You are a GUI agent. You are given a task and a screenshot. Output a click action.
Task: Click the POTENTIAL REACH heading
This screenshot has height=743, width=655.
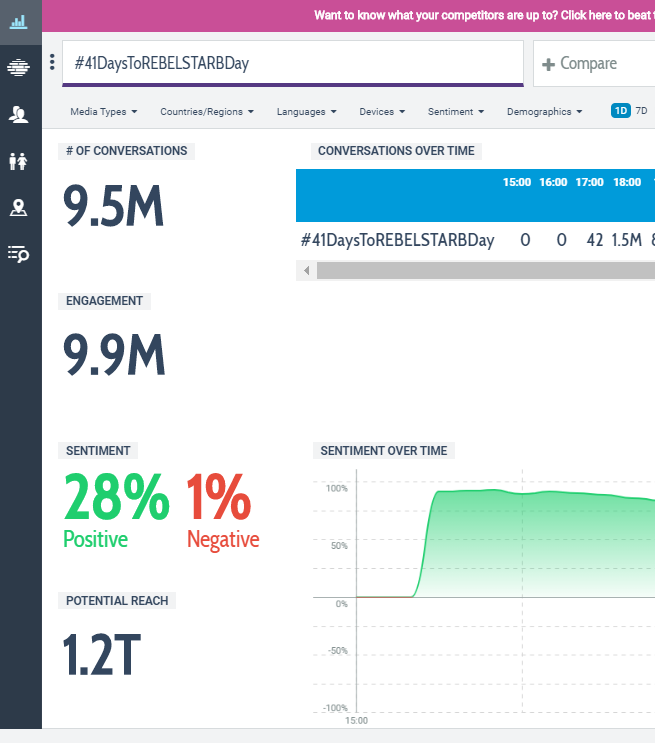[117, 601]
